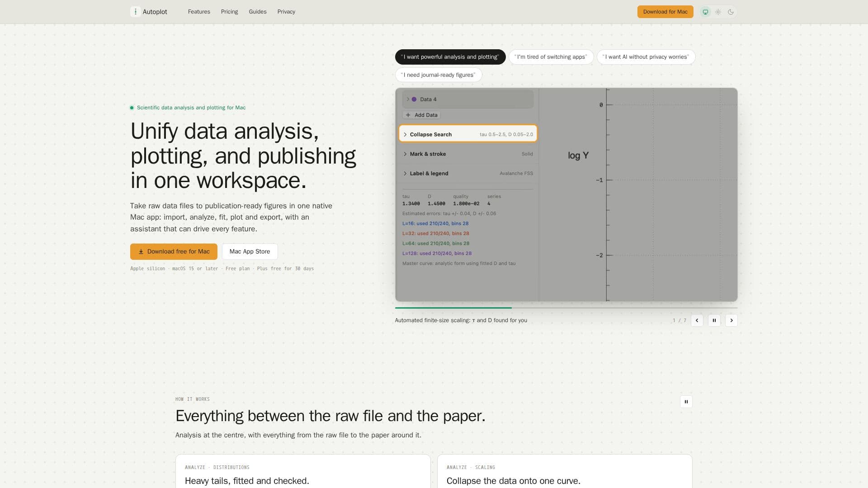Click Download for Mac header button

665,12
